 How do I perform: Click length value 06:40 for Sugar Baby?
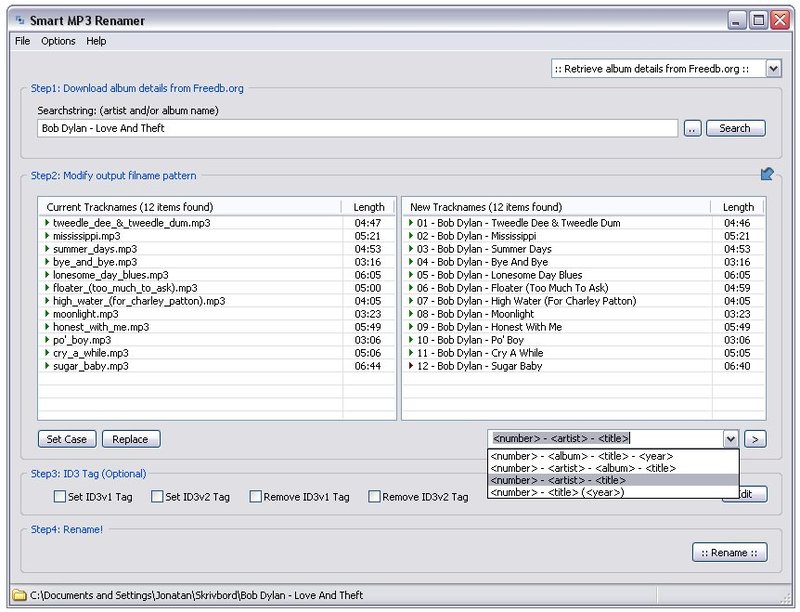point(737,366)
